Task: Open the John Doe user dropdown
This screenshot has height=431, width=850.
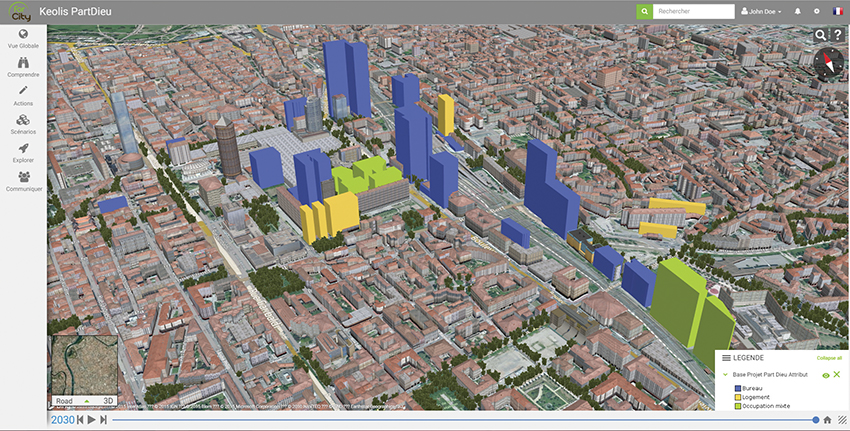Action: point(761,11)
